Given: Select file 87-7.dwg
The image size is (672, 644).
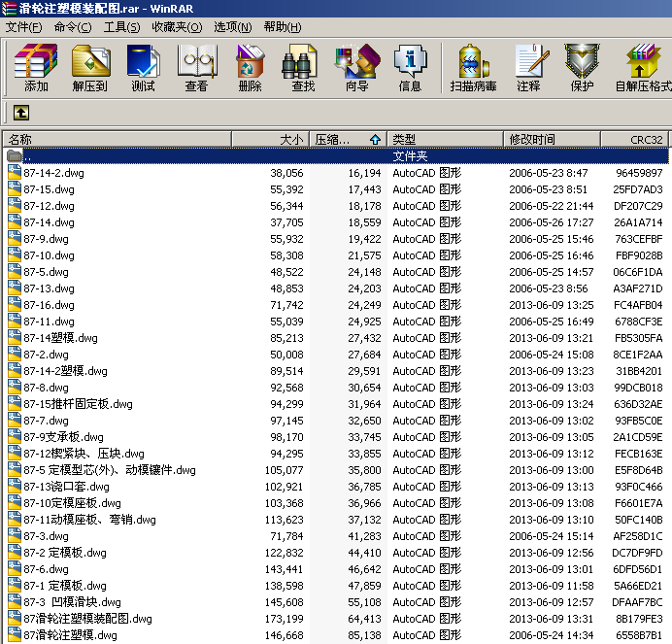Looking at the screenshot, I should click(46, 421).
